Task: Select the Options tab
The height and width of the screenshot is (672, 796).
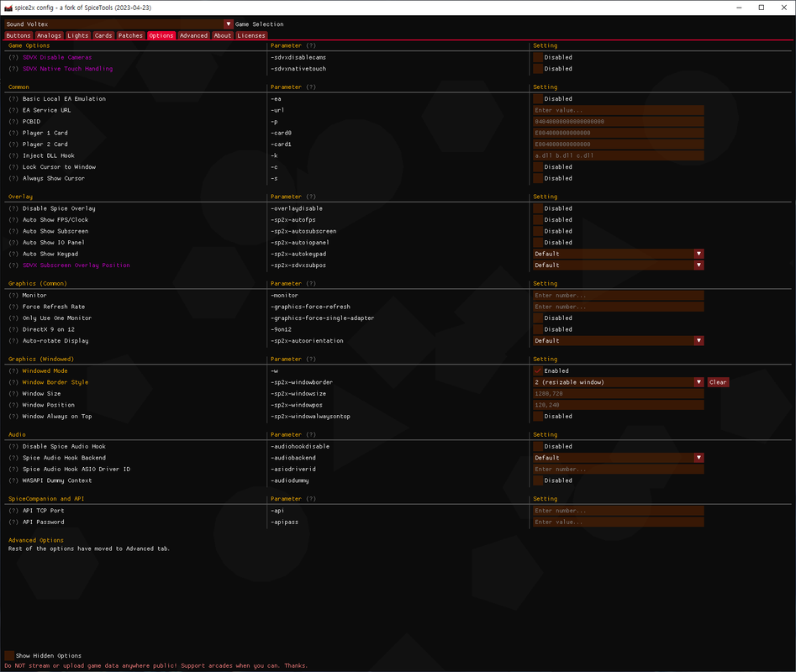Action: (x=161, y=35)
